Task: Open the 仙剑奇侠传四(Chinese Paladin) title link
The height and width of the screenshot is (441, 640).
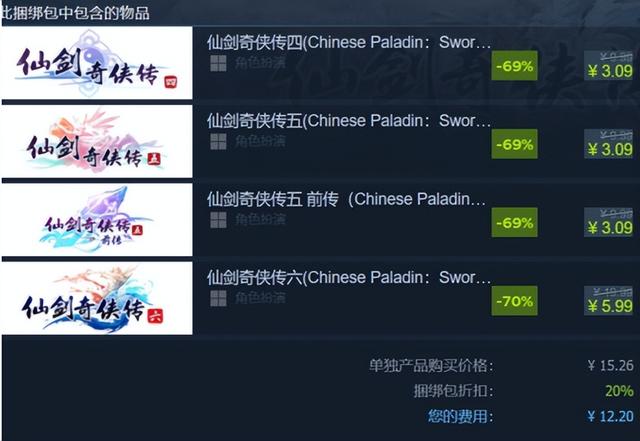Action: (349, 42)
